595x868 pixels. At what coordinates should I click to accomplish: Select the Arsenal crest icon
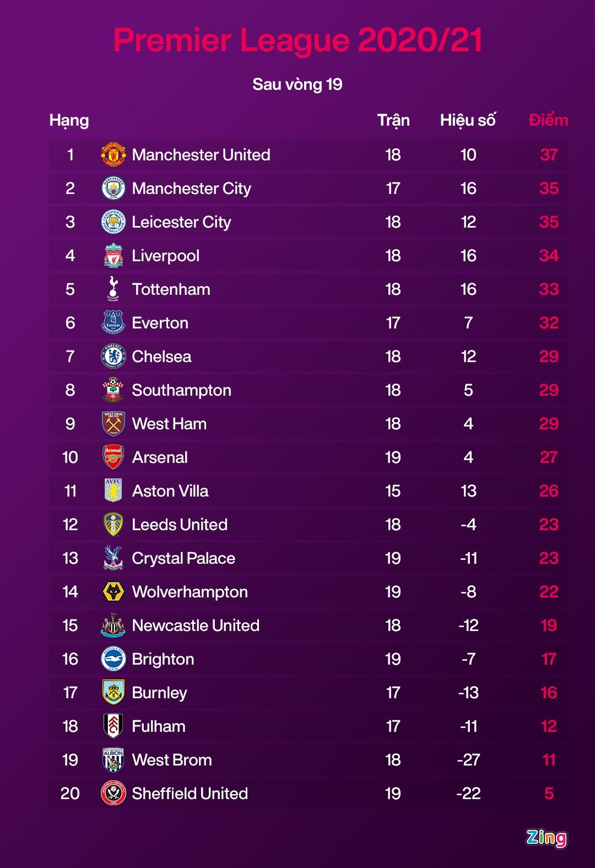click(113, 457)
